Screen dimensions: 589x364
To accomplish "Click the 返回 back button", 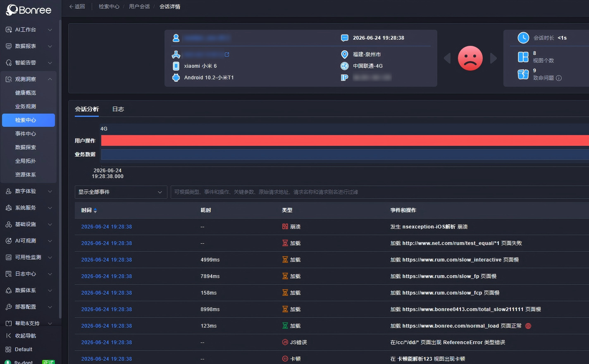I will tap(77, 7).
